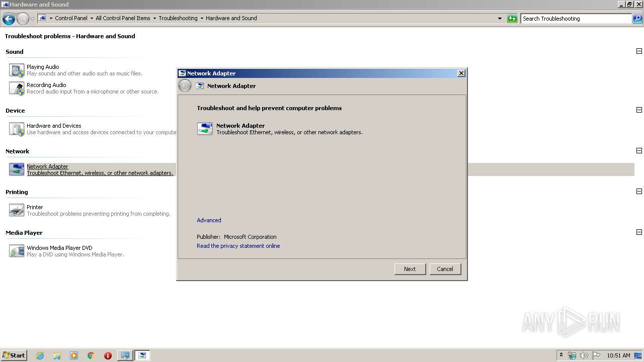Viewport: 644px width, 362px height.
Task: Click the back arrow in Network Adapter dialog
Action: coord(185,86)
